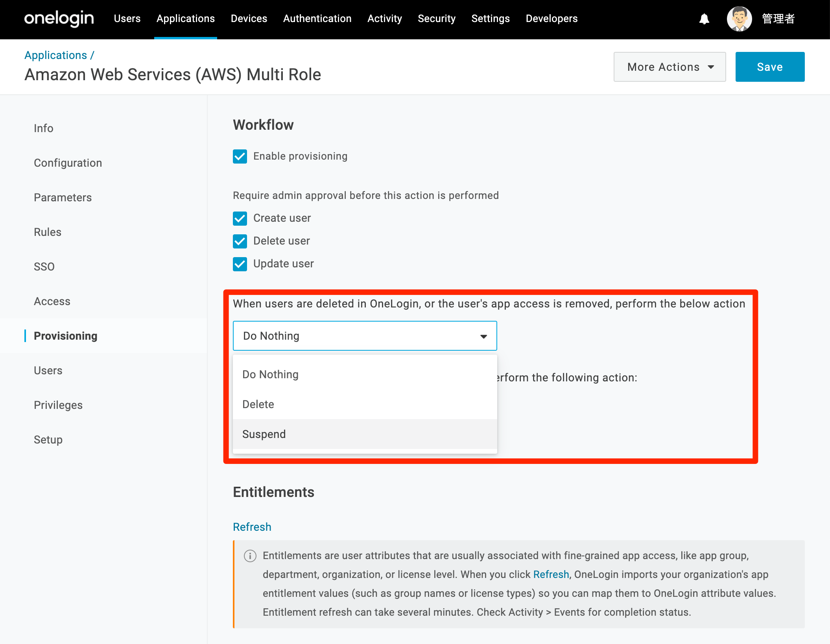The image size is (830, 644).
Task: Click the Save button
Action: tap(770, 67)
